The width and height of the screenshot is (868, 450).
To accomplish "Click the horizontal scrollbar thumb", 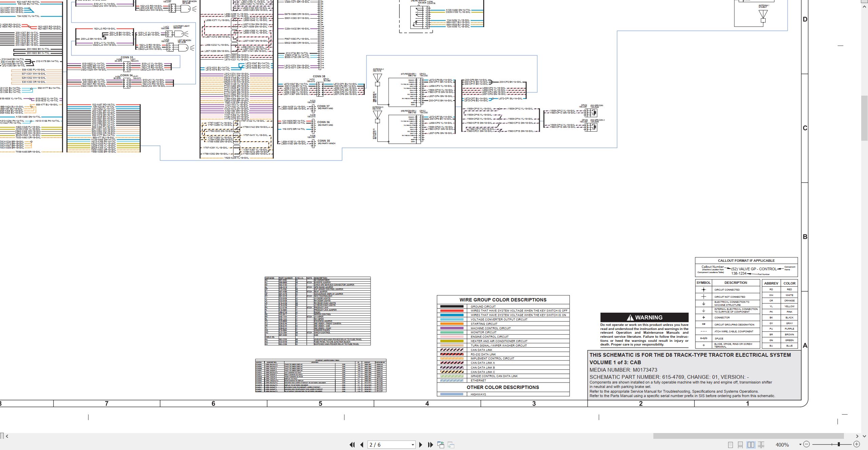I will point(748,436).
